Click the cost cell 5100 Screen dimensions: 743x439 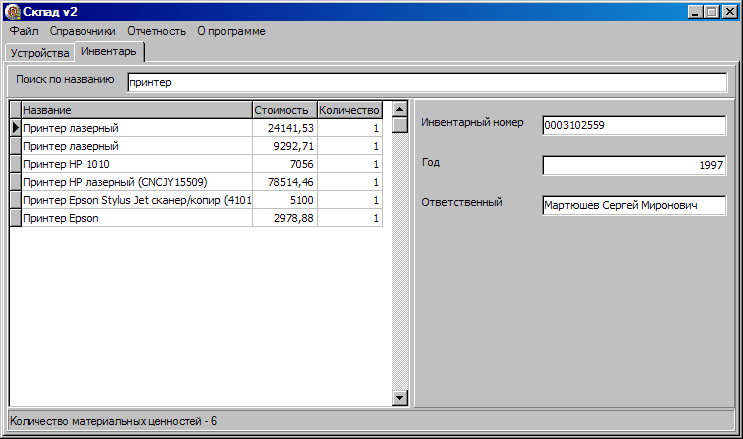[x=285, y=200]
